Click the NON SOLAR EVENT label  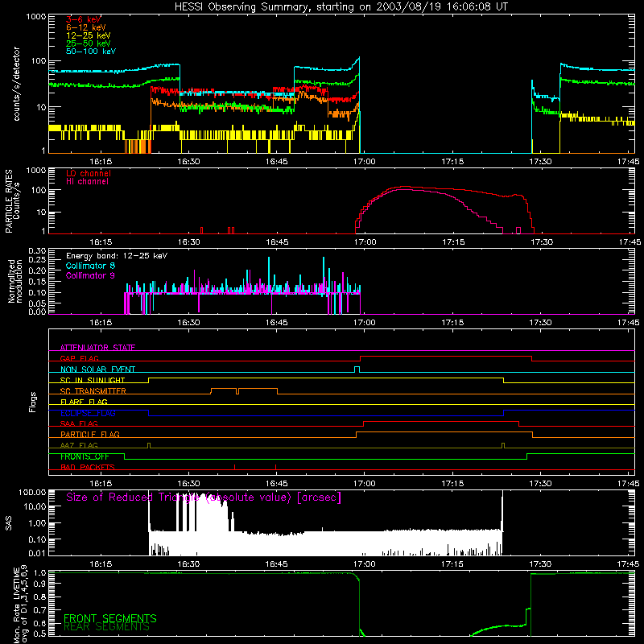point(97,369)
